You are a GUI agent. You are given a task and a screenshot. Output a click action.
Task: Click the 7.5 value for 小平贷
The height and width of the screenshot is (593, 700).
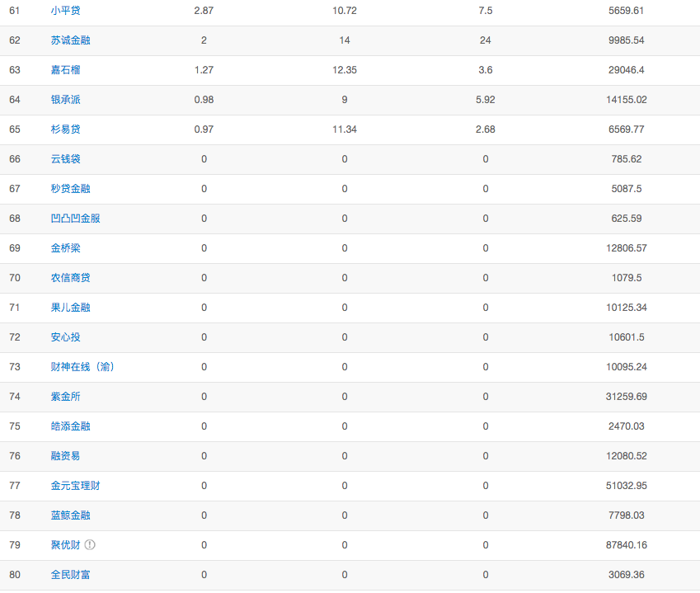click(486, 11)
